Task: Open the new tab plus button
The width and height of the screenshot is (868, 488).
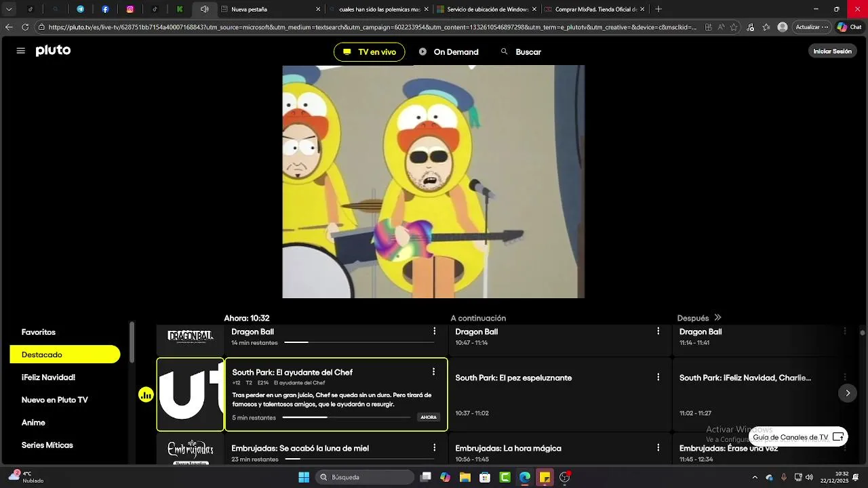Action: (x=658, y=9)
